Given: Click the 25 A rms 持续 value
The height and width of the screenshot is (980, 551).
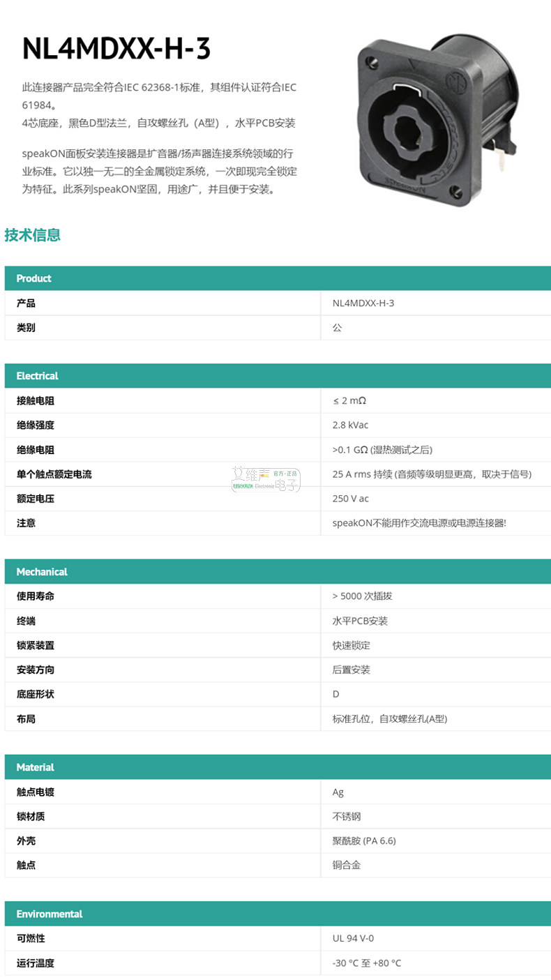Looking at the screenshot, I should (432, 474).
